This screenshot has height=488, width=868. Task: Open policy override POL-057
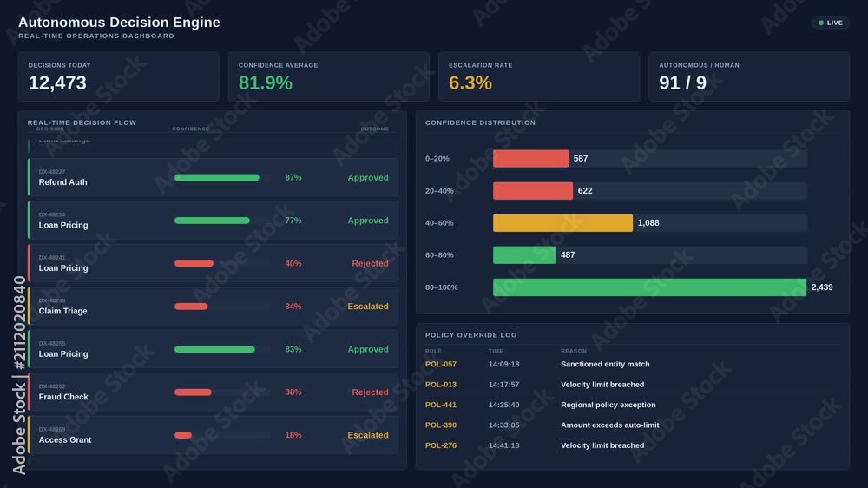click(x=441, y=364)
